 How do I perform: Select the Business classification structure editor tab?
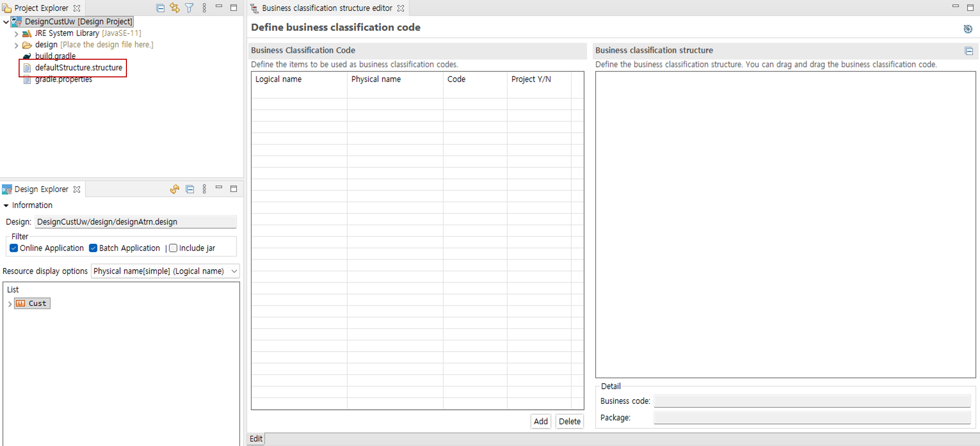(327, 8)
